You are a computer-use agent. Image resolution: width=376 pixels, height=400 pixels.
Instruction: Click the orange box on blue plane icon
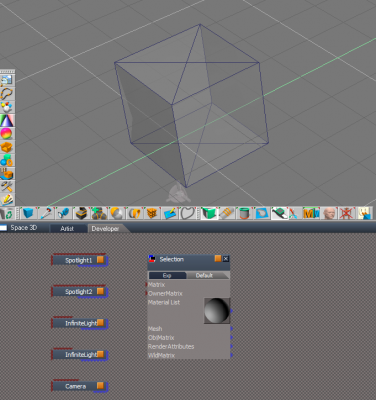(7, 174)
